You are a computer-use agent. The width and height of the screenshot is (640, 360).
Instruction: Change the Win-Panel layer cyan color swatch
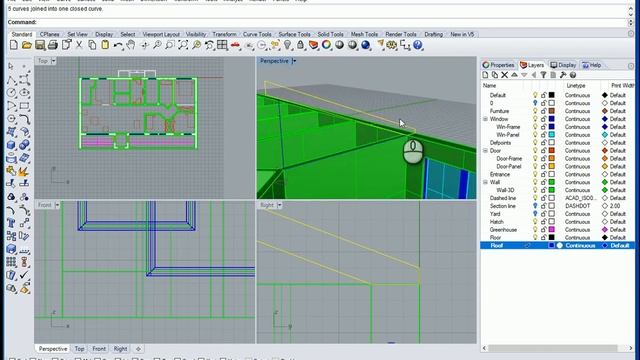point(551,135)
